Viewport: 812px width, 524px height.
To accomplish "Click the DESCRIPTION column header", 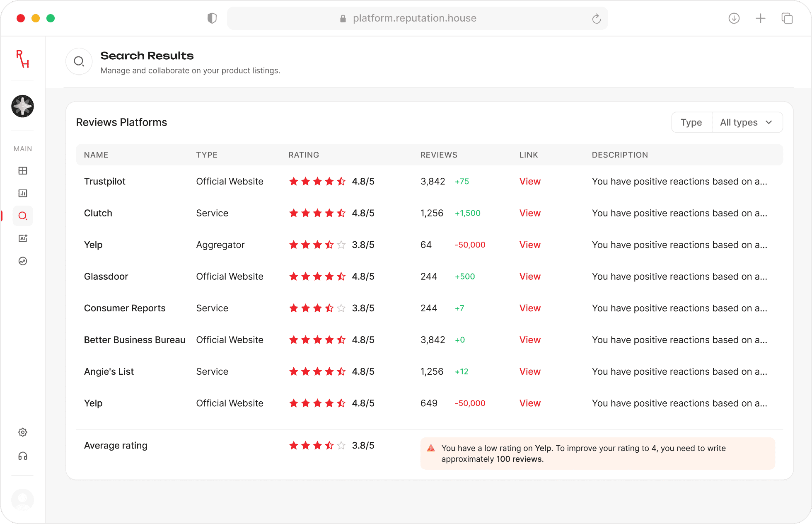I will [x=620, y=155].
